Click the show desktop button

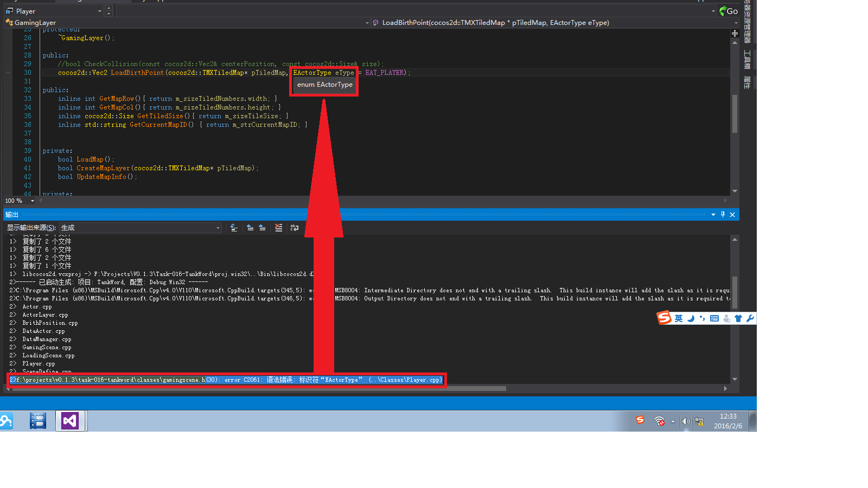click(752, 421)
